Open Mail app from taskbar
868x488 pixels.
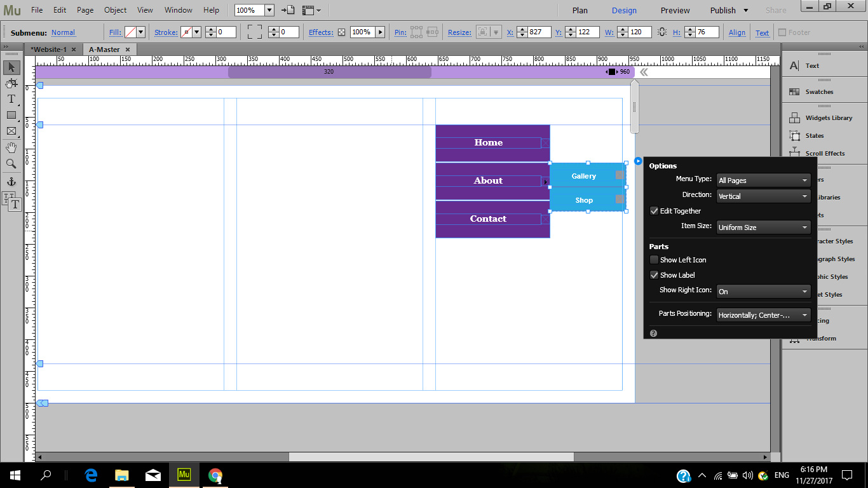153,475
